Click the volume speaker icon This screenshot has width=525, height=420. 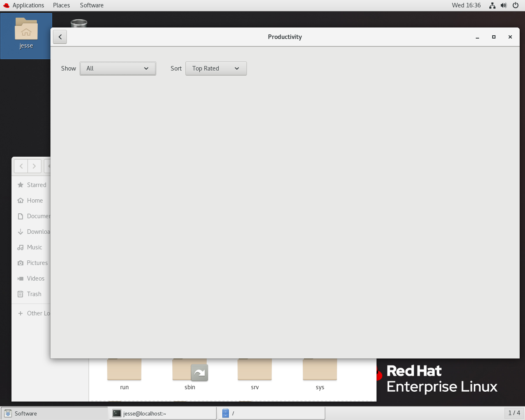504,5
